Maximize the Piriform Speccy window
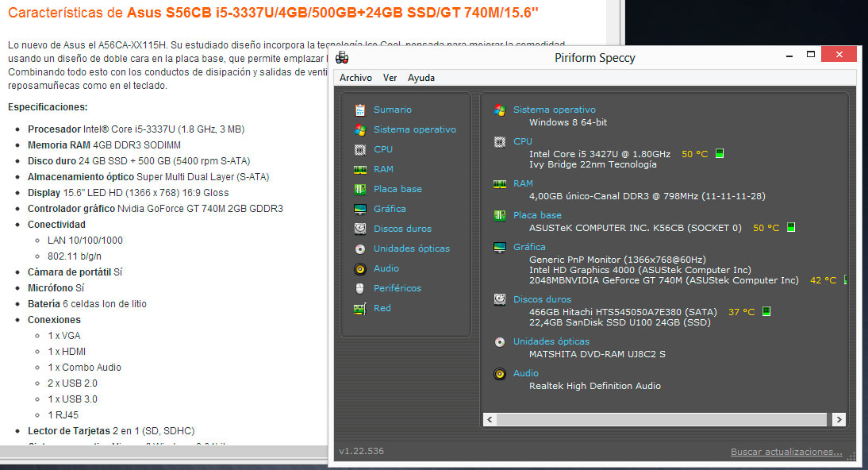Image resolution: width=868 pixels, height=470 pixels. tap(810, 54)
